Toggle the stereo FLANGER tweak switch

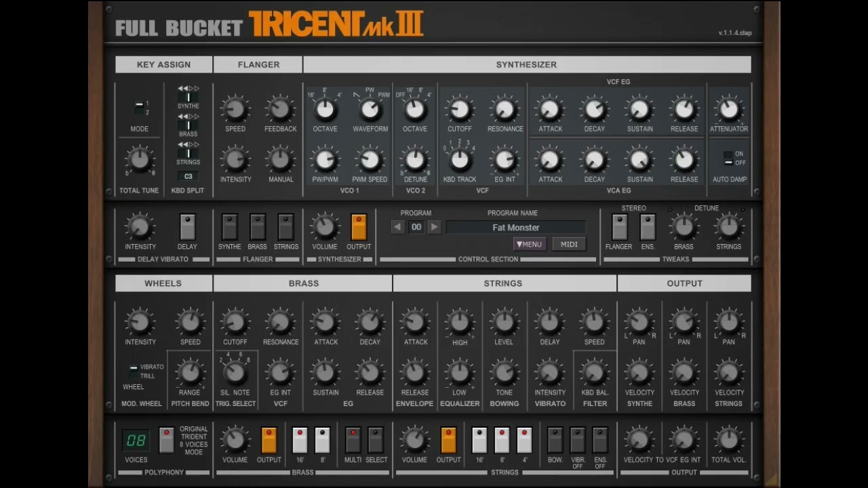pos(619,228)
